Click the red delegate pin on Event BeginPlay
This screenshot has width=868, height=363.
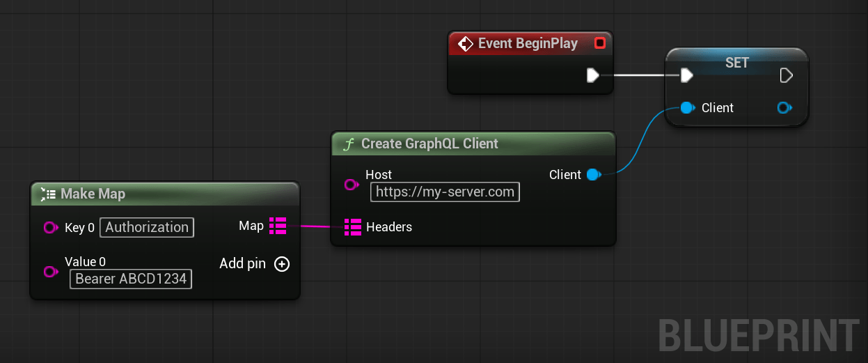pyautogui.click(x=600, y=44)
